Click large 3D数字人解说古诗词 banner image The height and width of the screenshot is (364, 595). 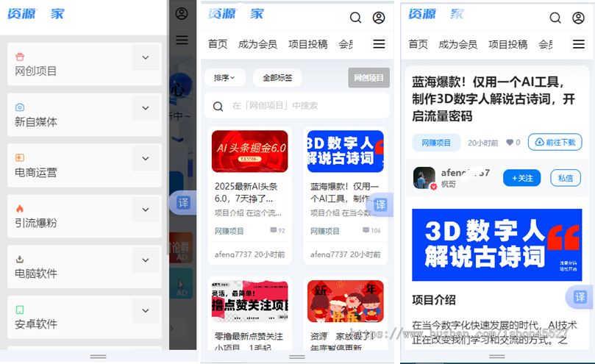pos(496,245)
